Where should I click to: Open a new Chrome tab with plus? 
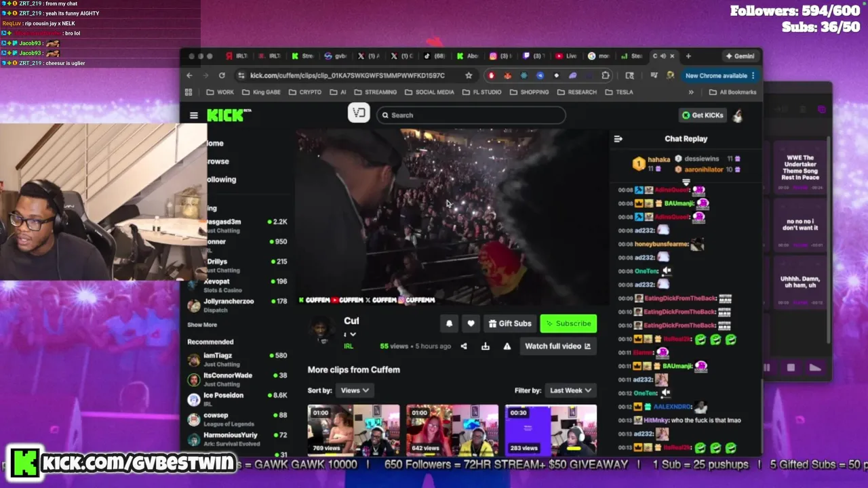[688, 56]
